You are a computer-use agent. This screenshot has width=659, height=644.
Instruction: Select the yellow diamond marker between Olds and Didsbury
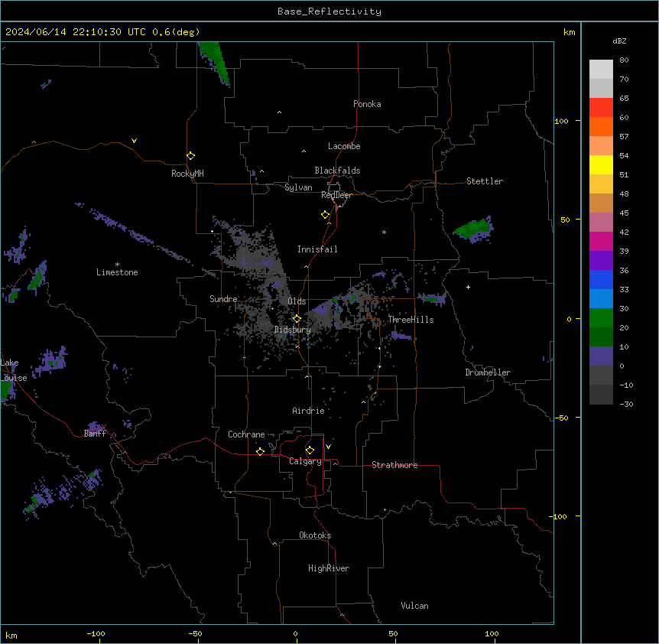297,319
